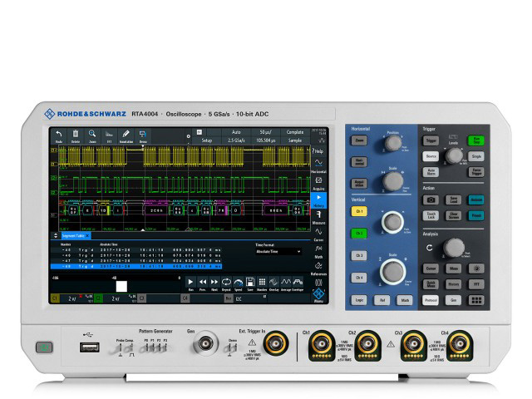Select the Annotation pencil tool

(126, 135)
